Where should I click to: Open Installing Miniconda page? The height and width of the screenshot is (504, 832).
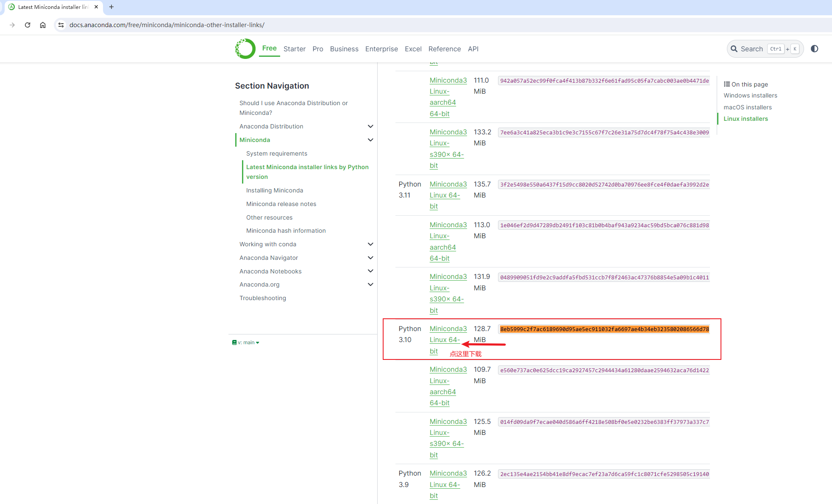(x=275, y=190)
